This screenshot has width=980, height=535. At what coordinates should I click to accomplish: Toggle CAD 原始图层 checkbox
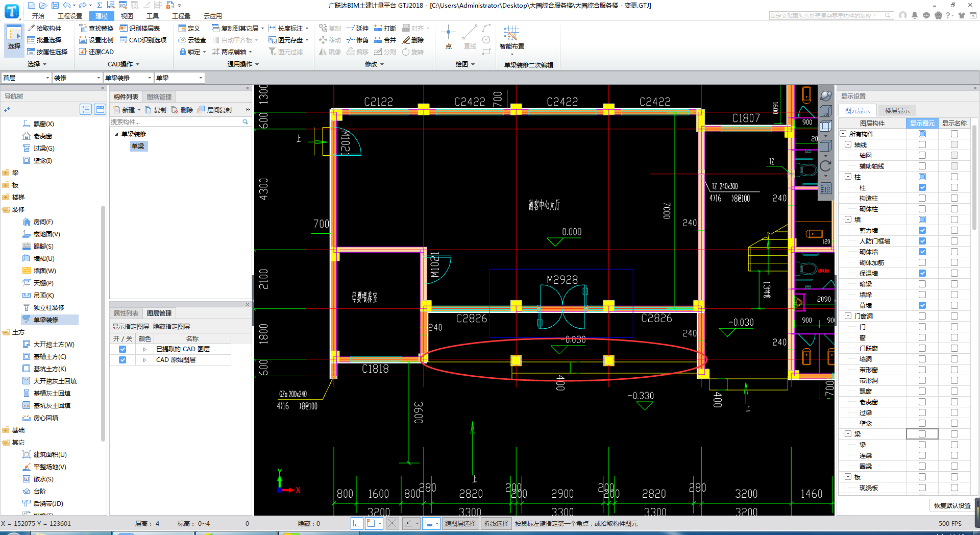point(122,360)
